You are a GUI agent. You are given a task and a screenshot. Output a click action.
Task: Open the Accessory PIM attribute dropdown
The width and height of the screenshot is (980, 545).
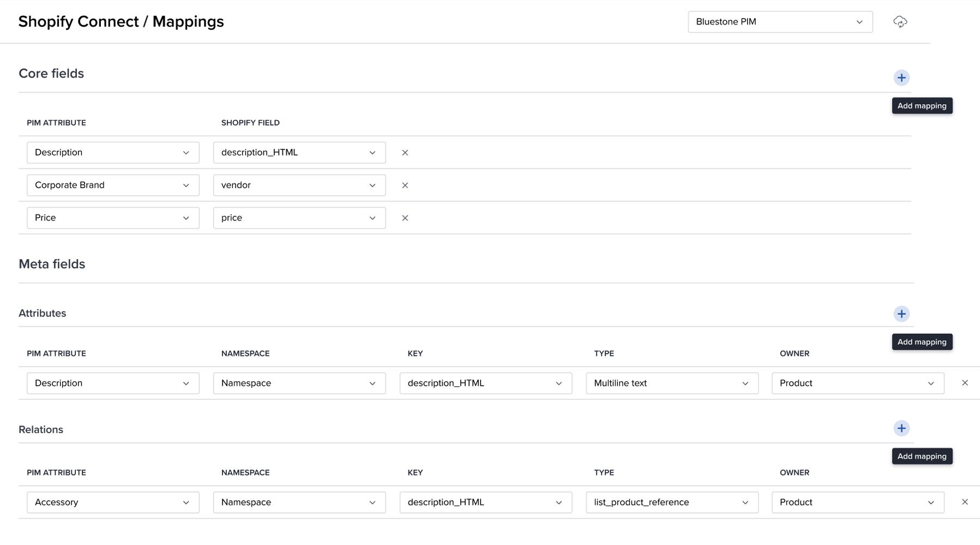[x=112, y=502]
